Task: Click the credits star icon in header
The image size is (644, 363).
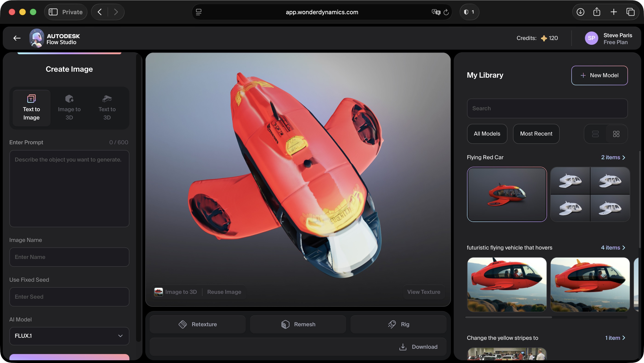Action: tap(544, 38)
